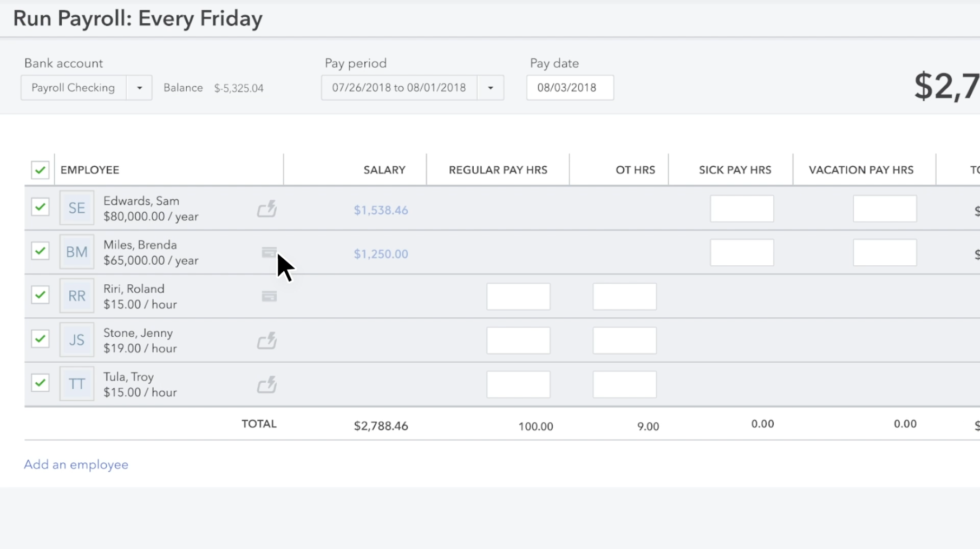Click the SALARY column header
The height and width of the screenshot is (549, 980).
384,170
